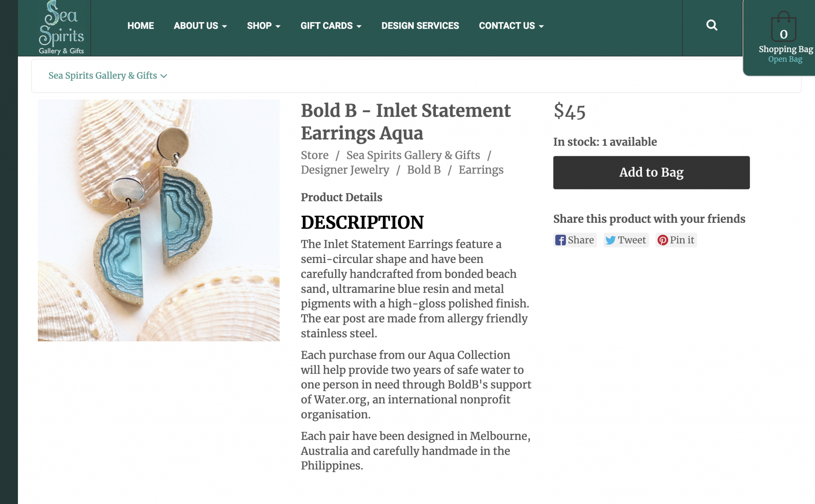Screen dimensions: 815x504
Task: Open the Design Services page
Action: point(420,26)
